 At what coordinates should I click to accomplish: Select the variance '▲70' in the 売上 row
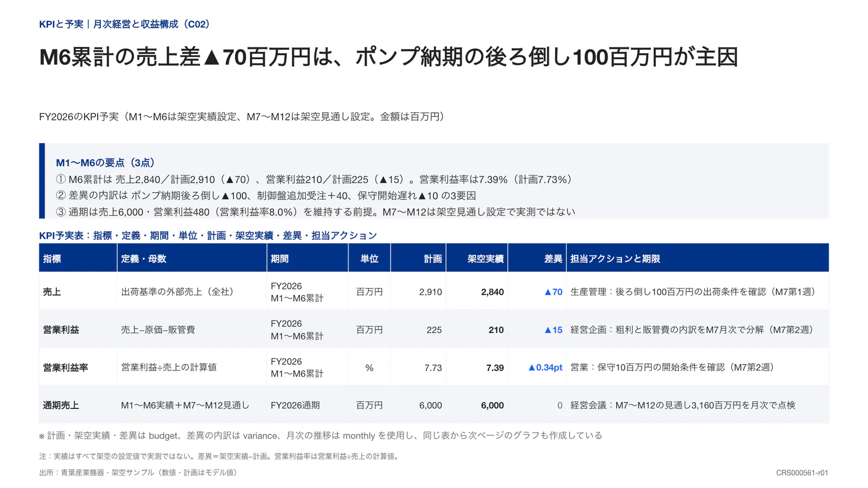(553, 292)
